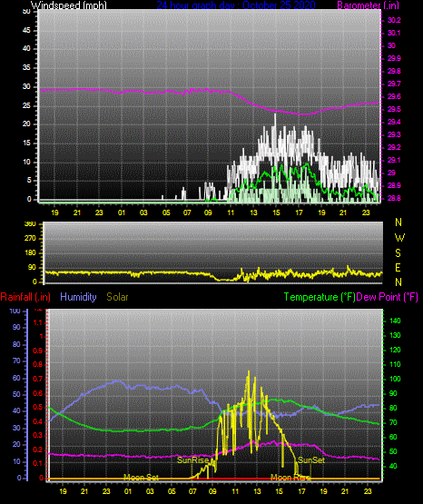The width and height of the screenshot is (423, 504).
Task: Click the '180' wind direction axis value
Action: (x=30, y=253)
